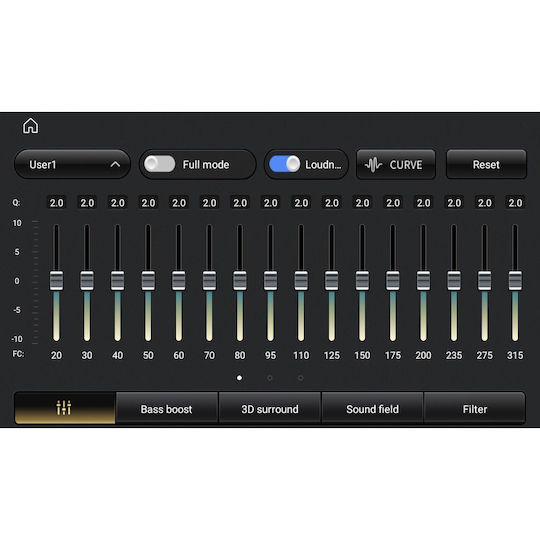Go to third equalizer page dot

[x=301, y=378]
